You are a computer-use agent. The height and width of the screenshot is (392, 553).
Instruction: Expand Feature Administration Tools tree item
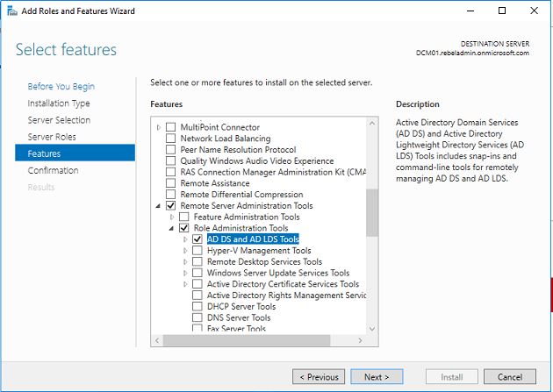pyautogui.click(x=172, y=217)
